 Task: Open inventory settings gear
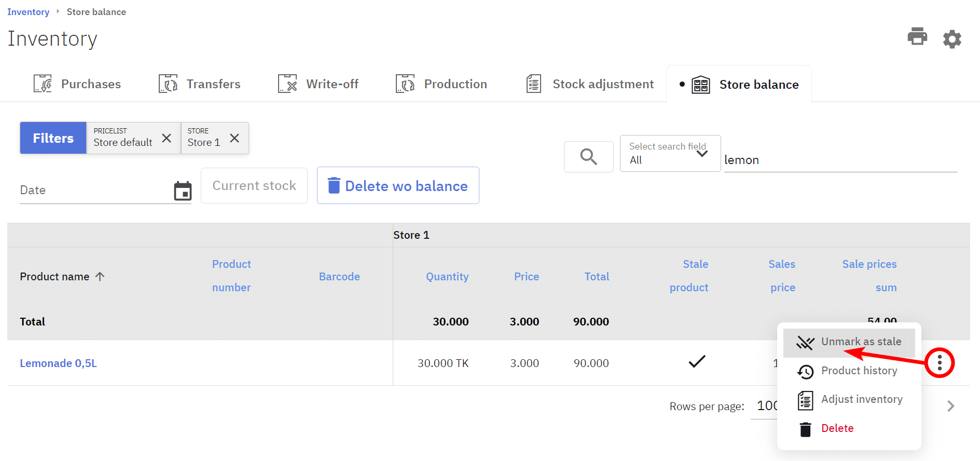[952, 39]
